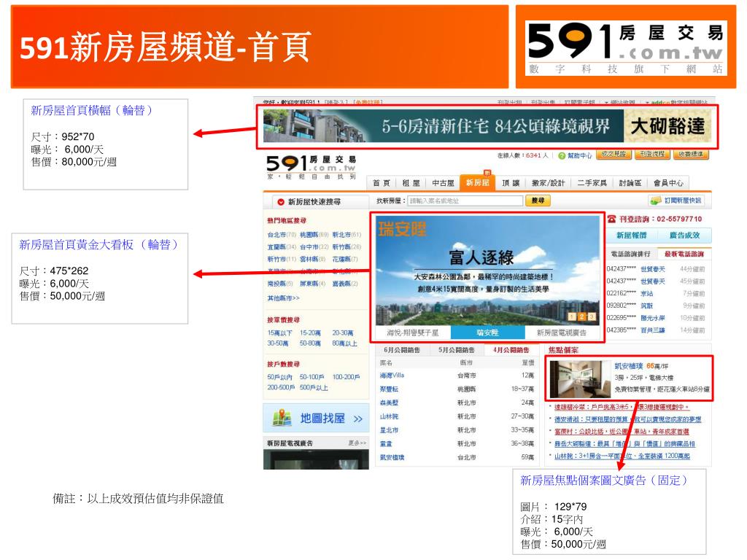Open the 海灣Villa listing
The width and height of the screenshot is (747, 560).
(x=392, y=376)
